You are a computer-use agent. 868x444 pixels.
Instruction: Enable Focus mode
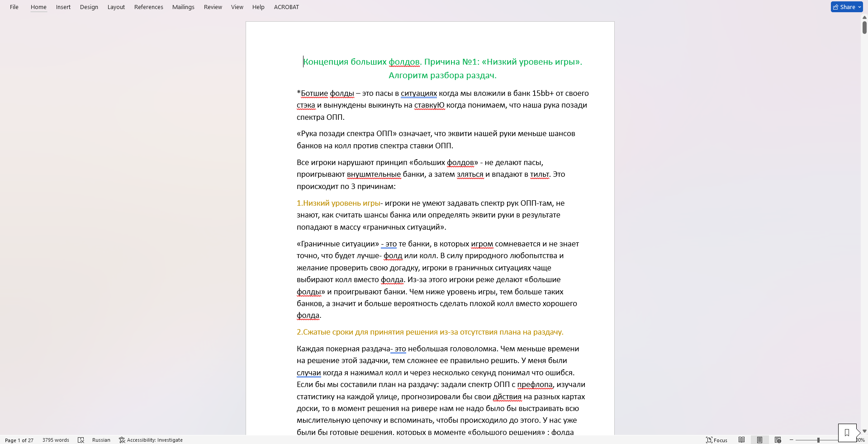717,440
